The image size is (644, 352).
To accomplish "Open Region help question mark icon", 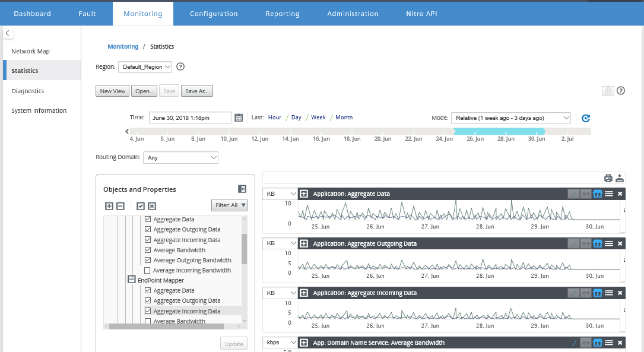I will click(x=180, y=66).
